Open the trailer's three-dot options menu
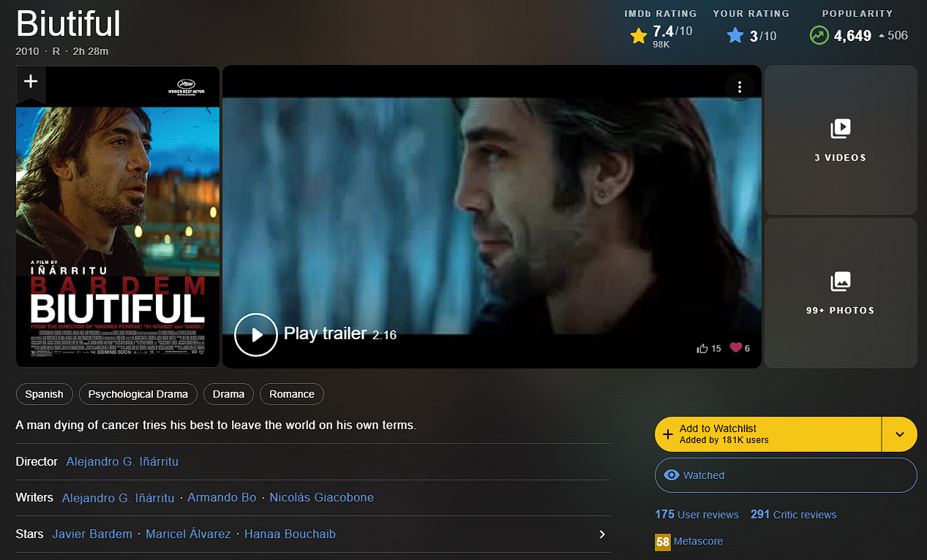The image size is (927, 560). coord(740,87)
